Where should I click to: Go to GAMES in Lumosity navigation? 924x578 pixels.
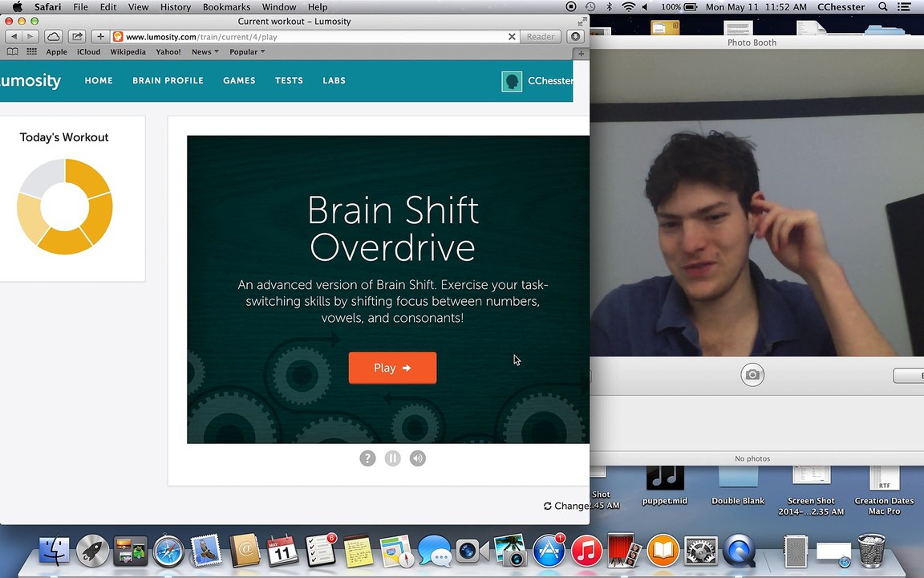tap(239, 80)
